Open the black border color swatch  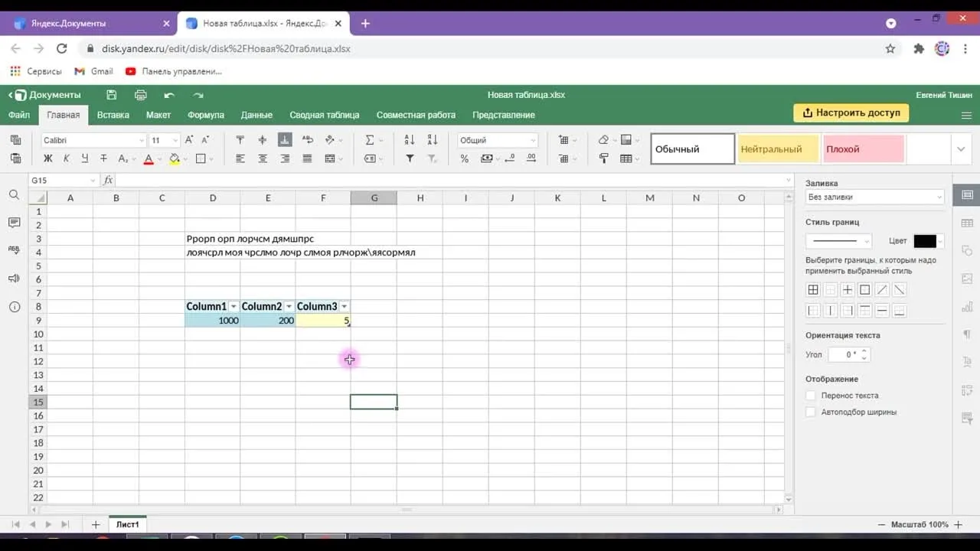point(924,241)
